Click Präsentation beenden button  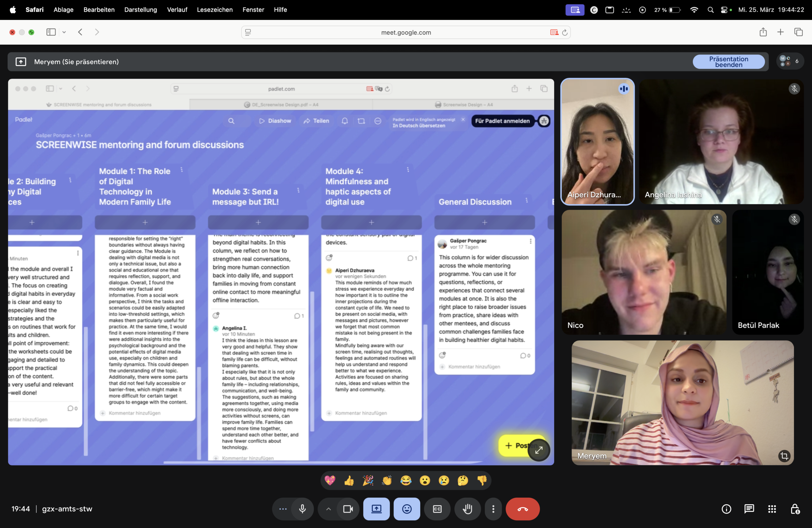point(728,62)
